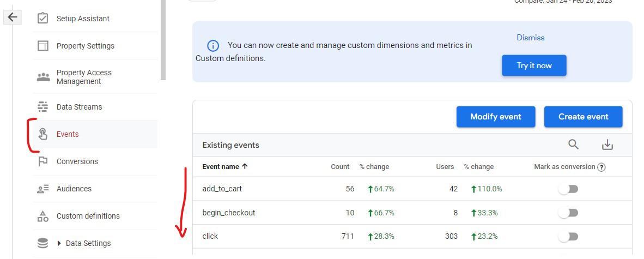Click the Conversions flag icon
The image size is (644, 259).
click(x=42, y=161)
